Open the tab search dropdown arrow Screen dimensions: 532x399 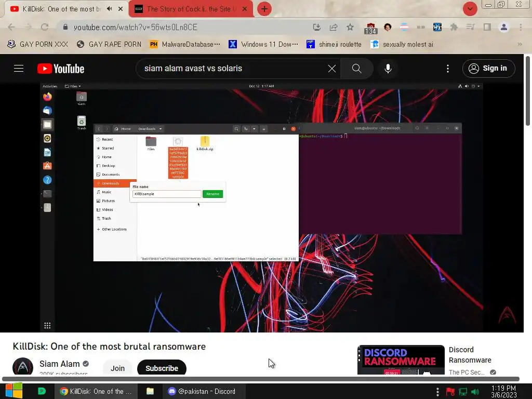pos(470,9)
